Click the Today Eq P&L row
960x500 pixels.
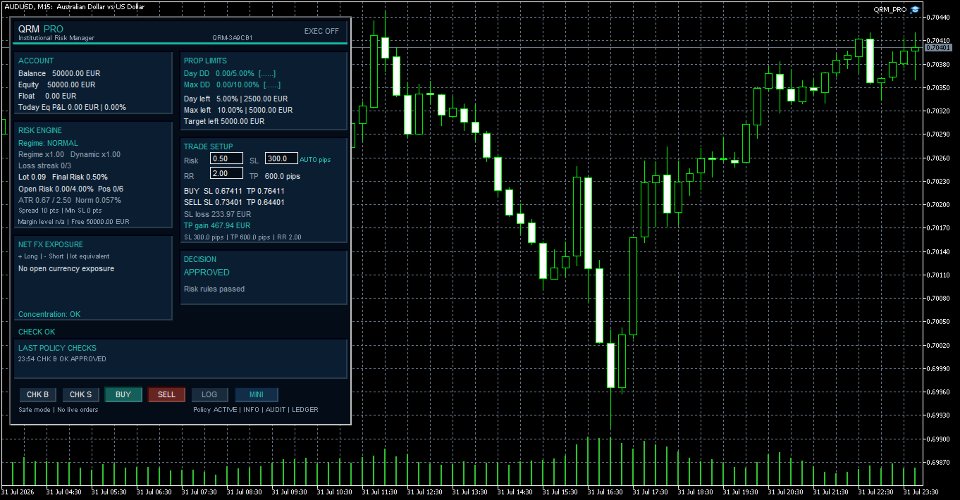pos(72,107)
